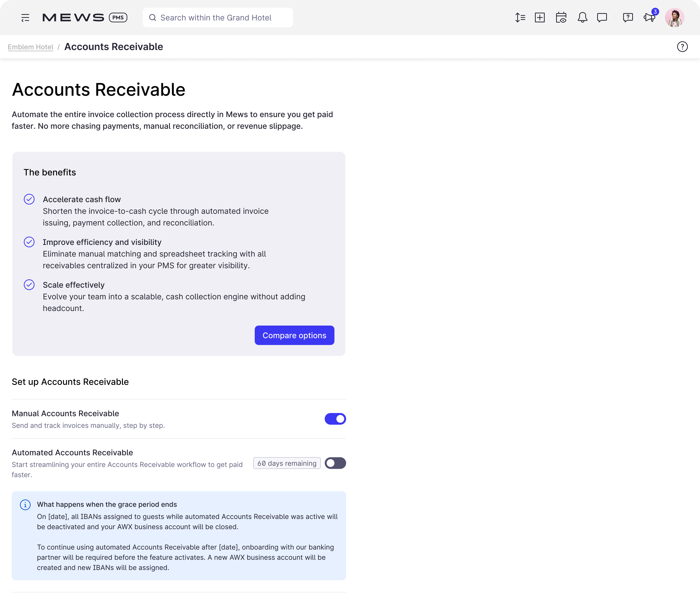Open the help question bubble icon

(628, 17)
